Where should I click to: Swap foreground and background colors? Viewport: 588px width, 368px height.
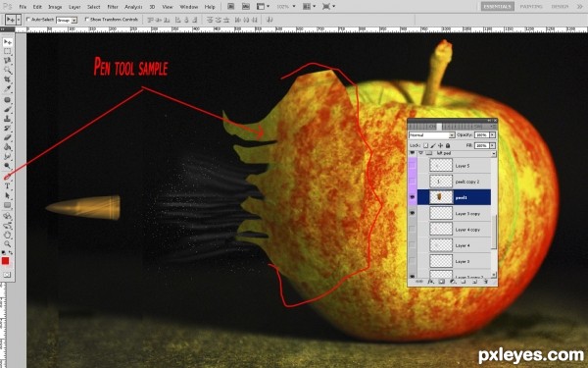coord(11,253)
